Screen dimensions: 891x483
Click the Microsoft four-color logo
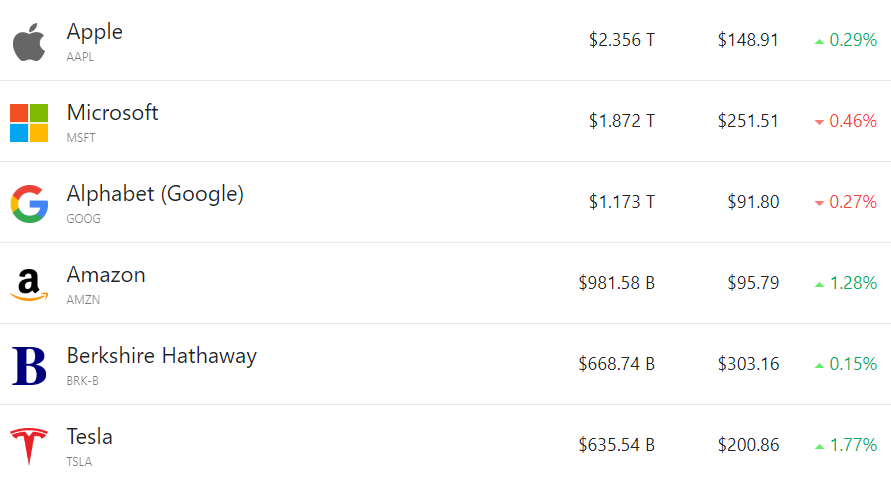(x=29, y=123)
